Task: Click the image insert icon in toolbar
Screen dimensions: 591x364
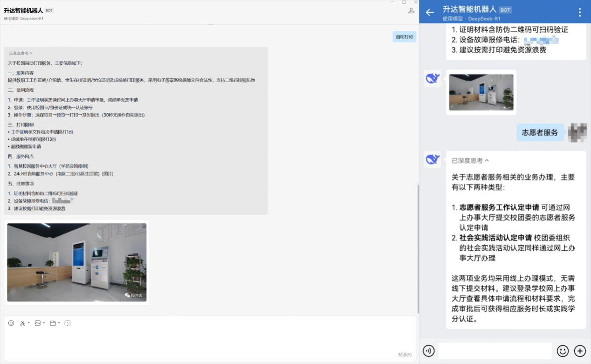Action: coord(38,323)
